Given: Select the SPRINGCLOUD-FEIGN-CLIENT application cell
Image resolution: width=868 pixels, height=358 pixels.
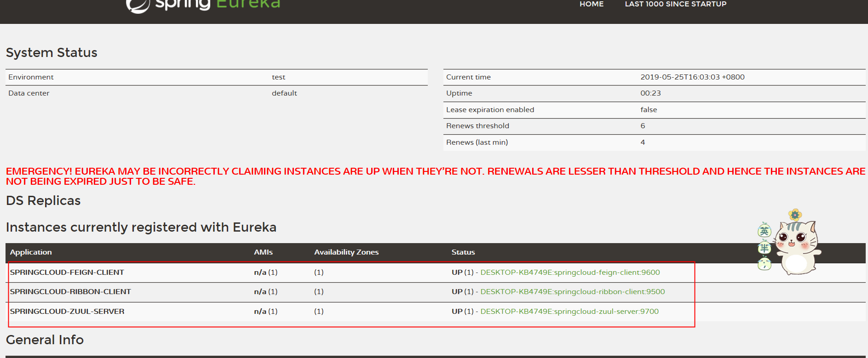Looking at the screenshot, I should [x=67, y=272].
